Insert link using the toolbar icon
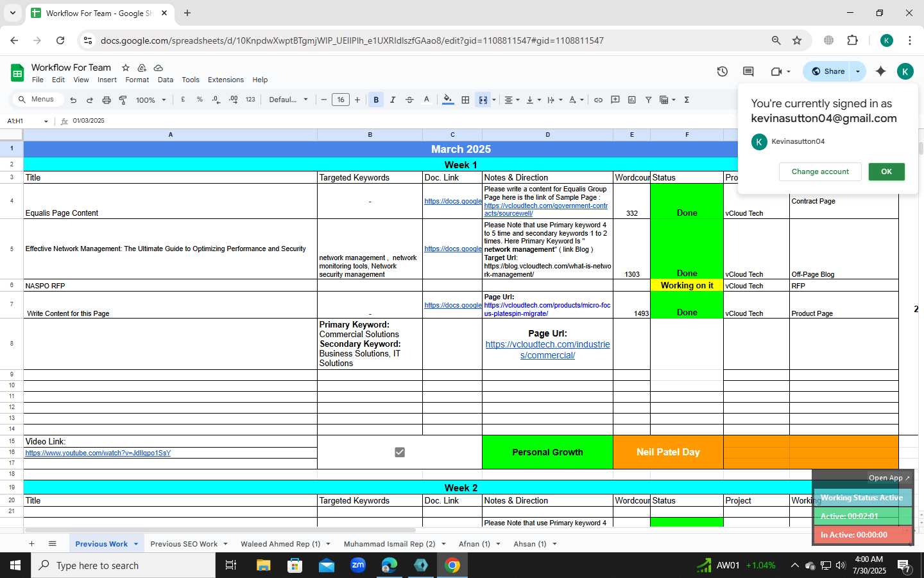This screenshot has height=578, width=924. coord(598,100)
